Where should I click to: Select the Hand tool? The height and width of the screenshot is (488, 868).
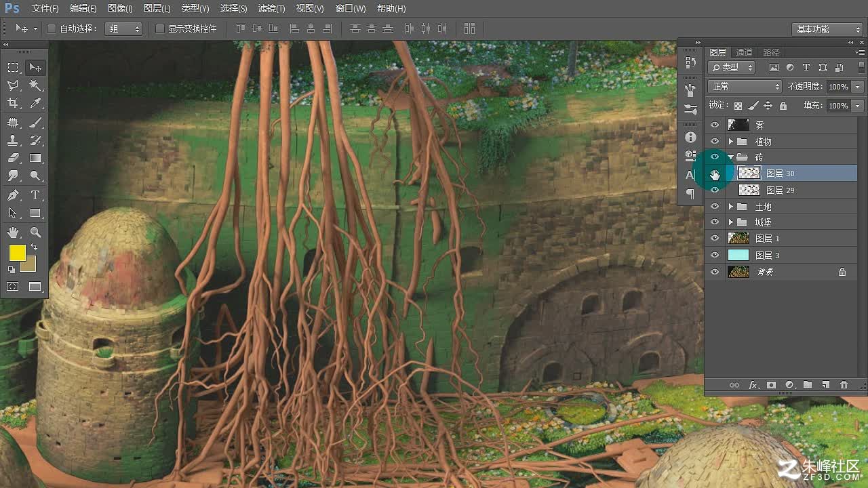(x=13, y=232)
